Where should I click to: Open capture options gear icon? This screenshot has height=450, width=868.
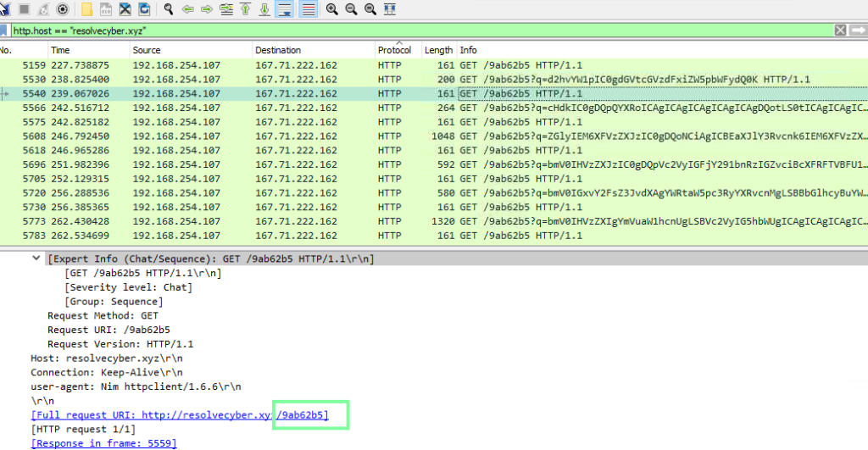click(63, 9)
